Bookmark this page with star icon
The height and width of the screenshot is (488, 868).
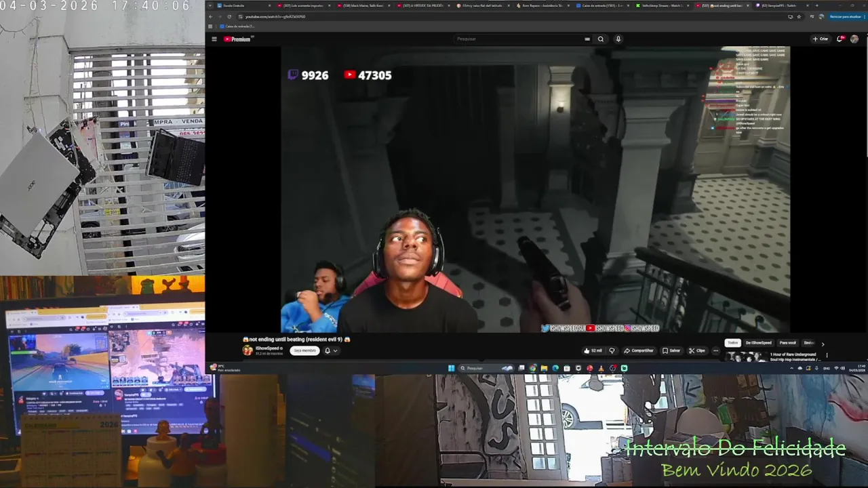(799, 16)
